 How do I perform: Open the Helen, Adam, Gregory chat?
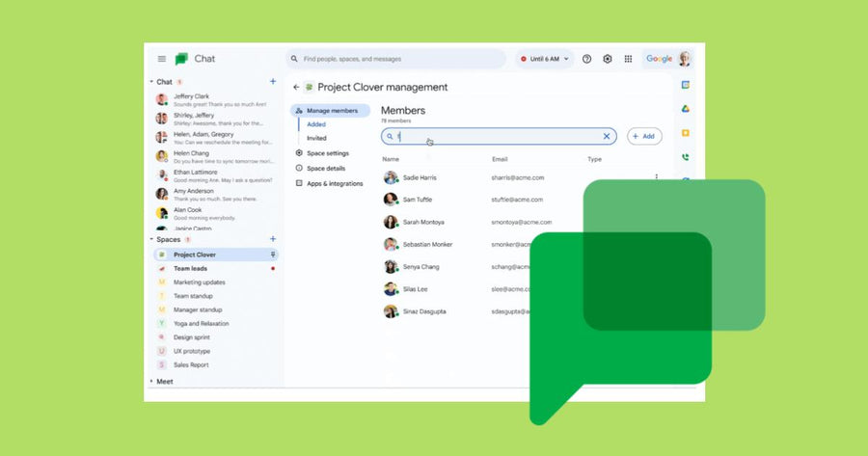point(215,138)
